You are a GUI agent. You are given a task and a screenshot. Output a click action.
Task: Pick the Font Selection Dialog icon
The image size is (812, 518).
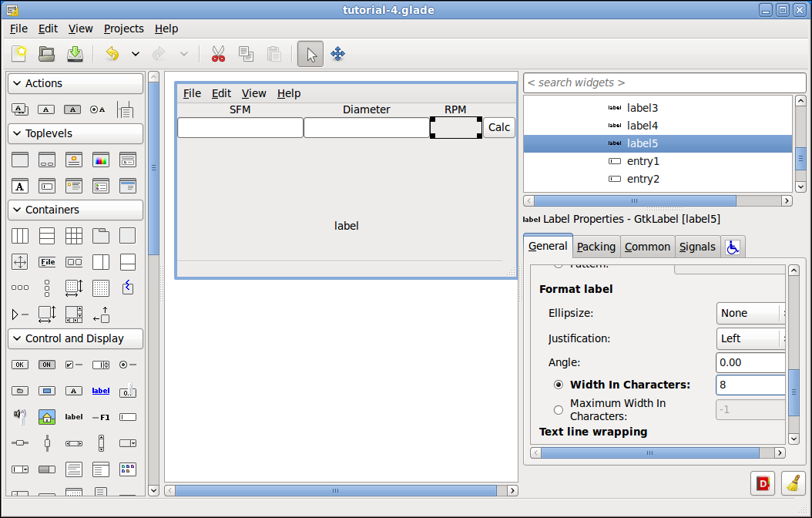(20, 186)
